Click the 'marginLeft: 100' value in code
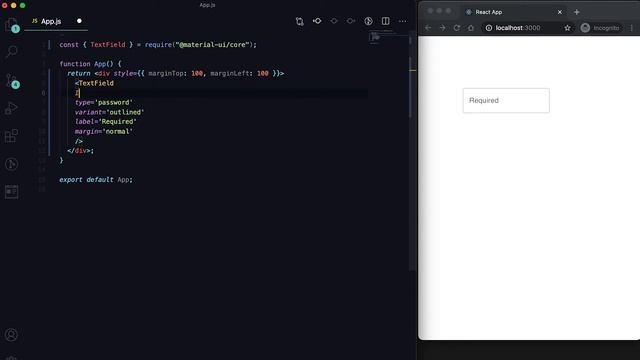The width and height of the screenshot is (640, 360). tap(239, 73)
